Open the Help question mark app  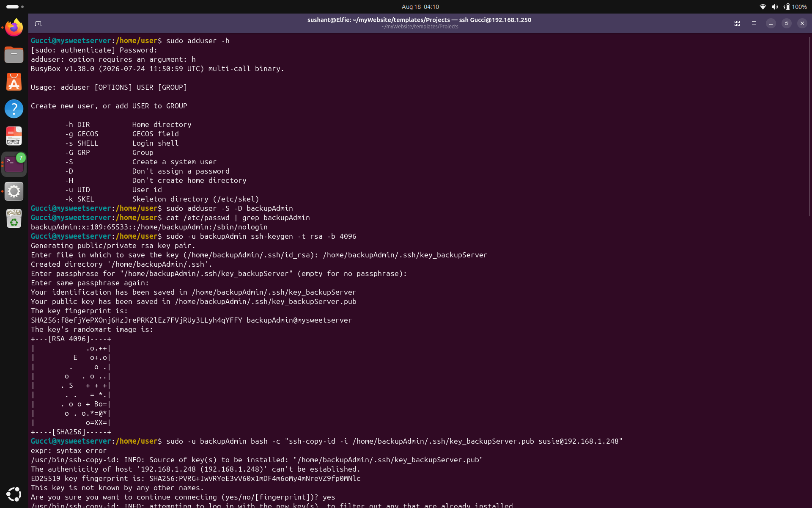pyautogui.click(x=14, y=109)
